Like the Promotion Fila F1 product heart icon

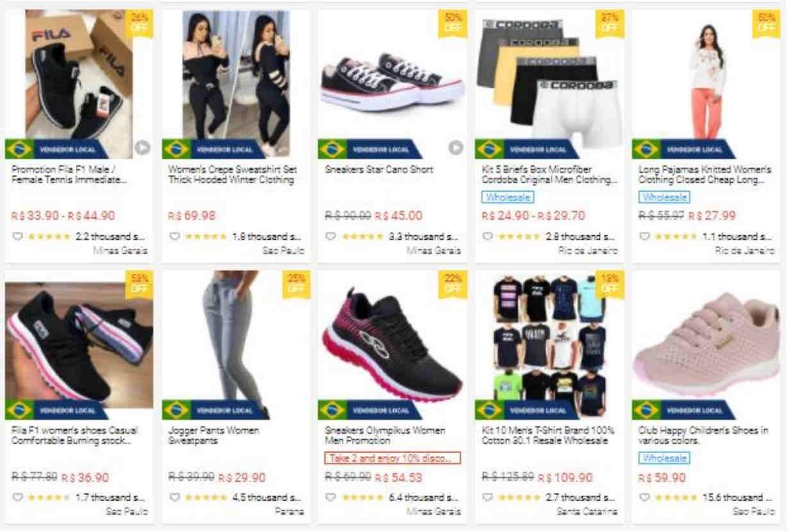pos(18,237)
